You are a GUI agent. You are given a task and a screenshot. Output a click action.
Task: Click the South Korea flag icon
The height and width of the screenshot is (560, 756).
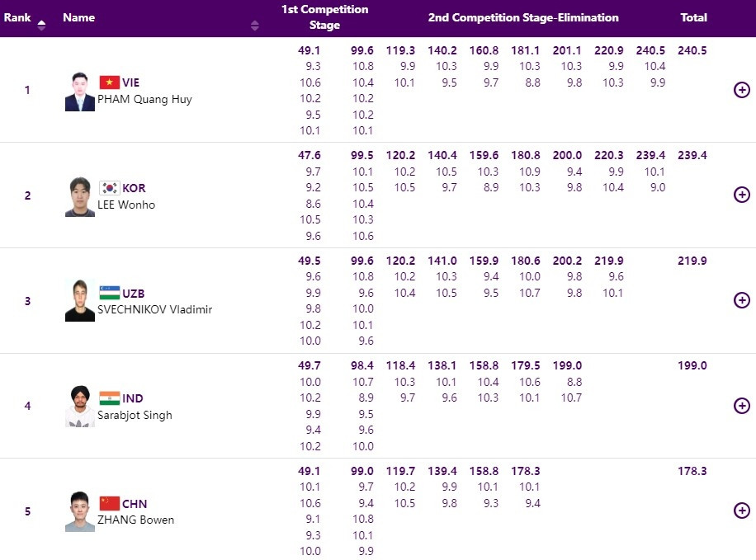click(x=109, y=188)
